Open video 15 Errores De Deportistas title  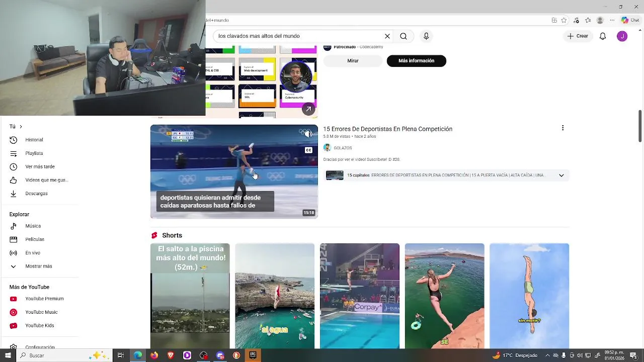[x=387, y=129]
